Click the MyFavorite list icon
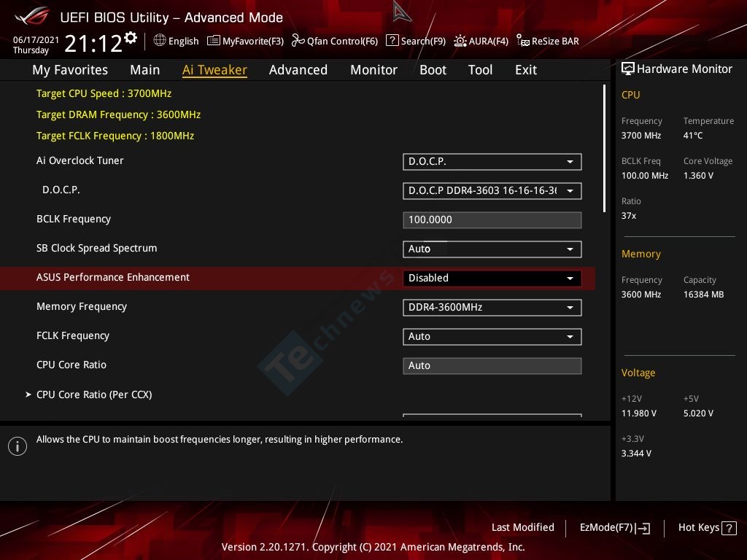 point(214,41)
